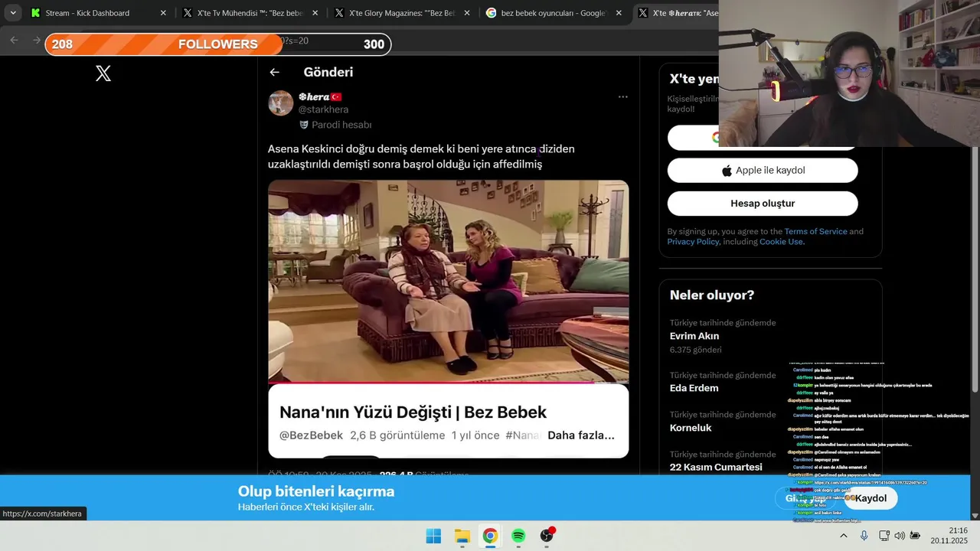Click the network tray icon
This screenshot has height=551, width=980.
pyautogui.click(x=884, y=536)
